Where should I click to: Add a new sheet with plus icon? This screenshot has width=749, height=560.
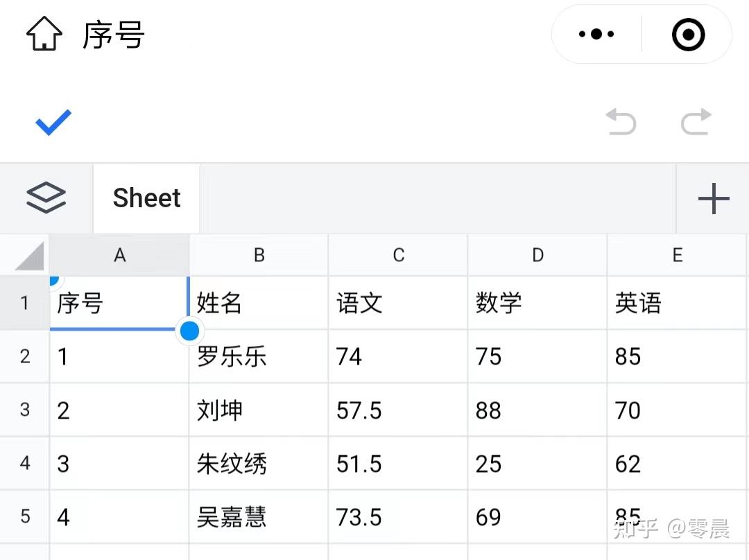point(714,198)
